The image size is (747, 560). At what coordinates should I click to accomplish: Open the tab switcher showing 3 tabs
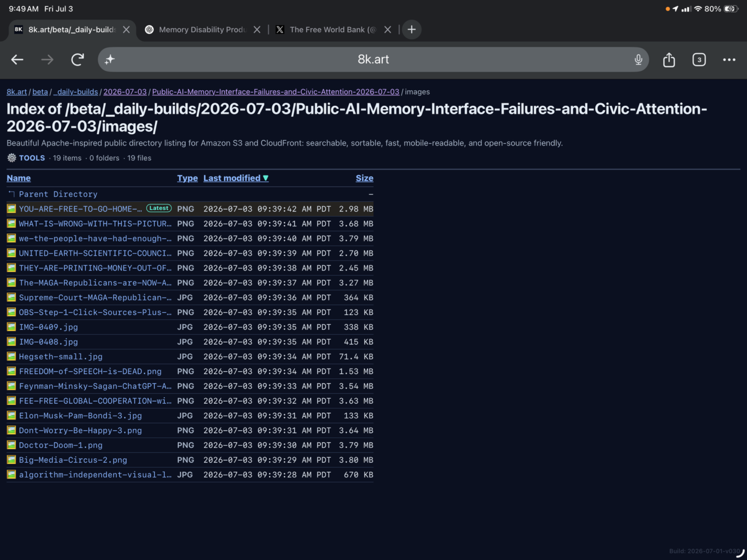click(x=699, y=59)
